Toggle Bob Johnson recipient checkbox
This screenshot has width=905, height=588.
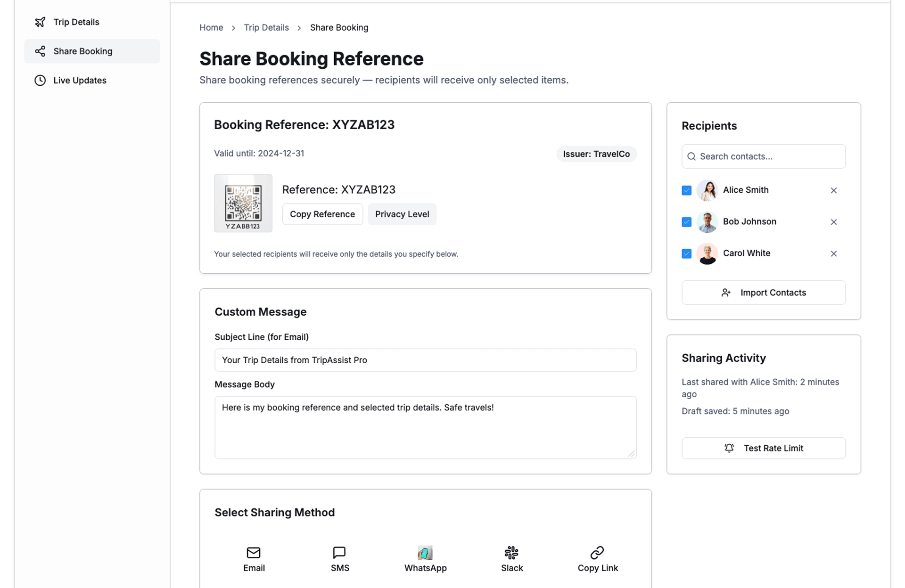686,222
